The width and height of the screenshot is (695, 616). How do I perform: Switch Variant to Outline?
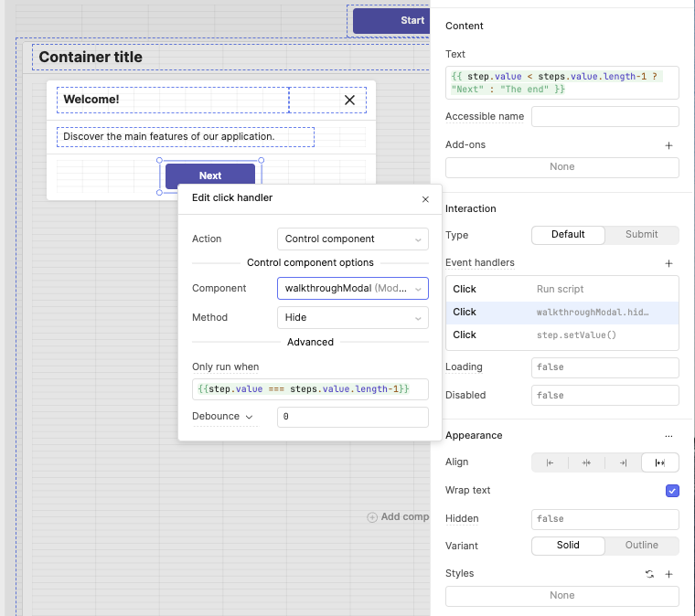tap(641, 546)
